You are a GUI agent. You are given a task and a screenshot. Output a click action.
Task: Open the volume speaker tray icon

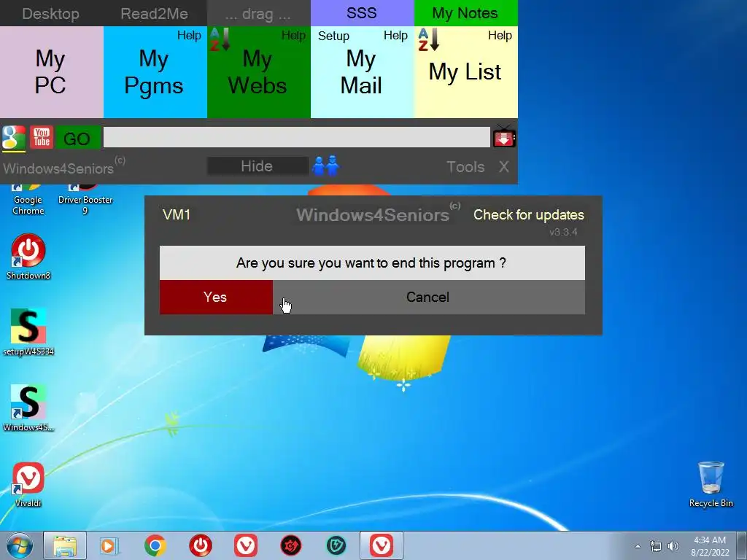click(673, 546)
